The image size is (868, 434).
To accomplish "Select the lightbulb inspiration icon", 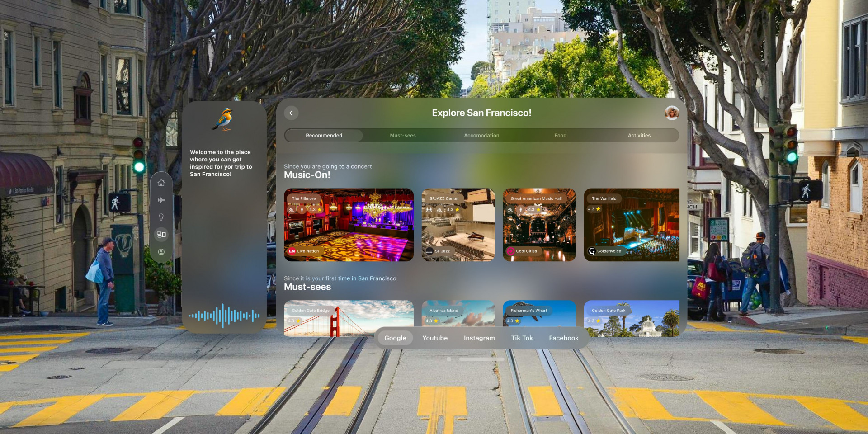I will click(x=161, y=217).
